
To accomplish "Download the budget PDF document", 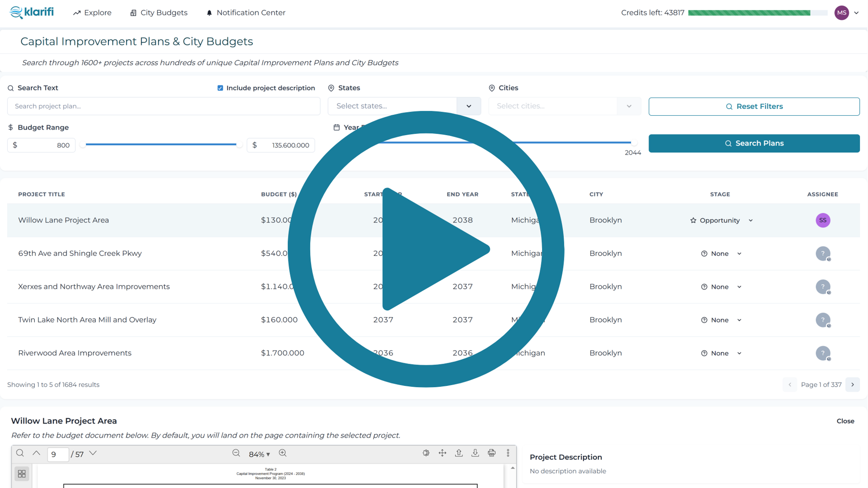I will pos(475,453).
